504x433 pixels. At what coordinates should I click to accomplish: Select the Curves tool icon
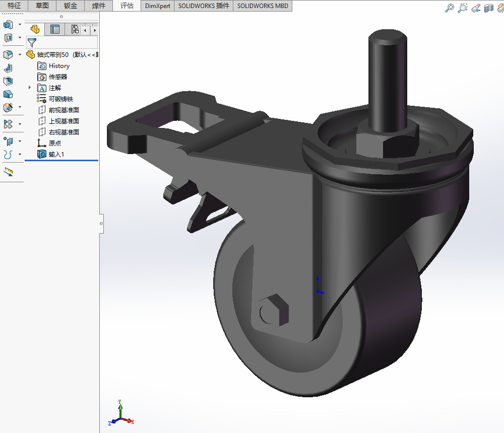pyautogui.click(x=8, y=155)
